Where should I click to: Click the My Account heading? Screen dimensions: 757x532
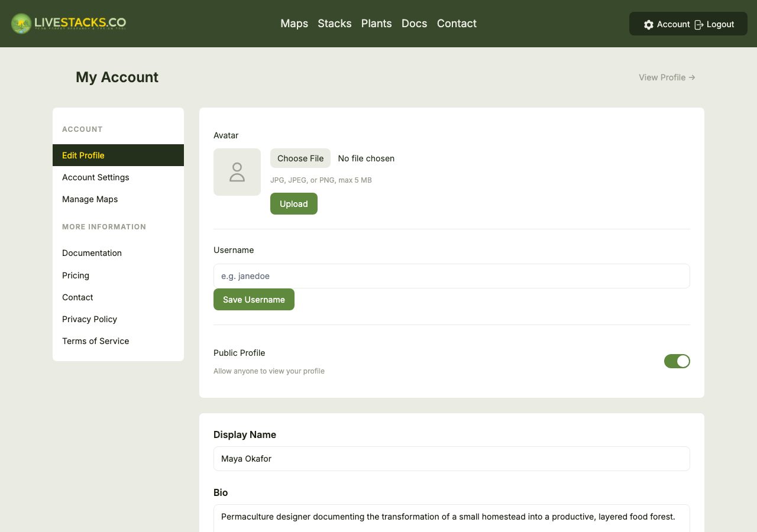tap(117, 77)
